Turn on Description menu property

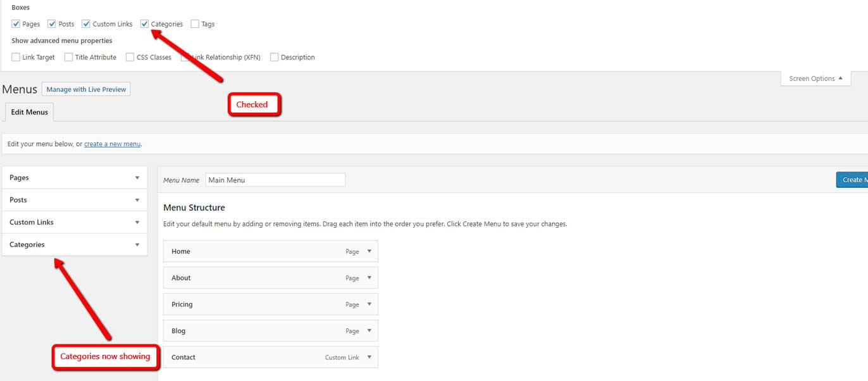(x=274, y=57)
